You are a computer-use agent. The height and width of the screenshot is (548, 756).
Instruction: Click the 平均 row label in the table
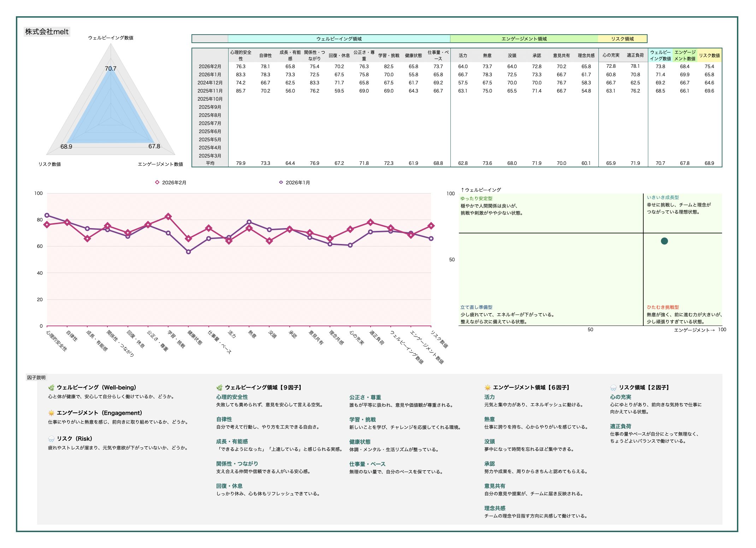210,163
